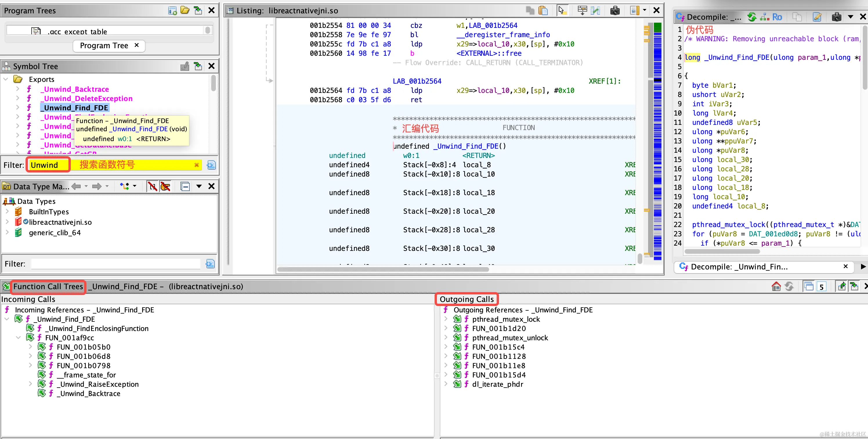
Task: Toggle navigate outgoing location changes icon
Action: point(842,286)
